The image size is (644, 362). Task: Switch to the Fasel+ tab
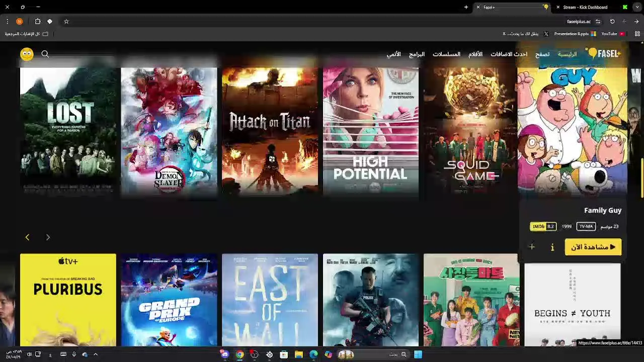click(512, 7)
